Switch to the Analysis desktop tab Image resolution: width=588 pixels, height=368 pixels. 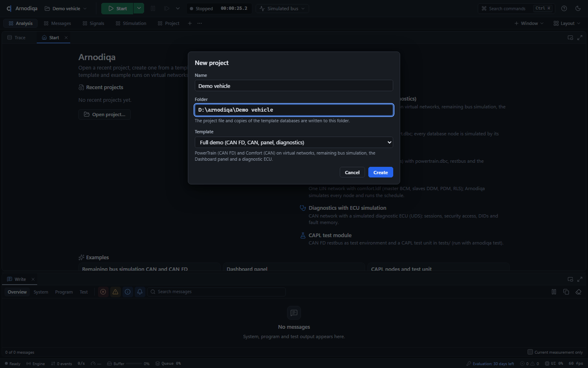tap(20, 23)
